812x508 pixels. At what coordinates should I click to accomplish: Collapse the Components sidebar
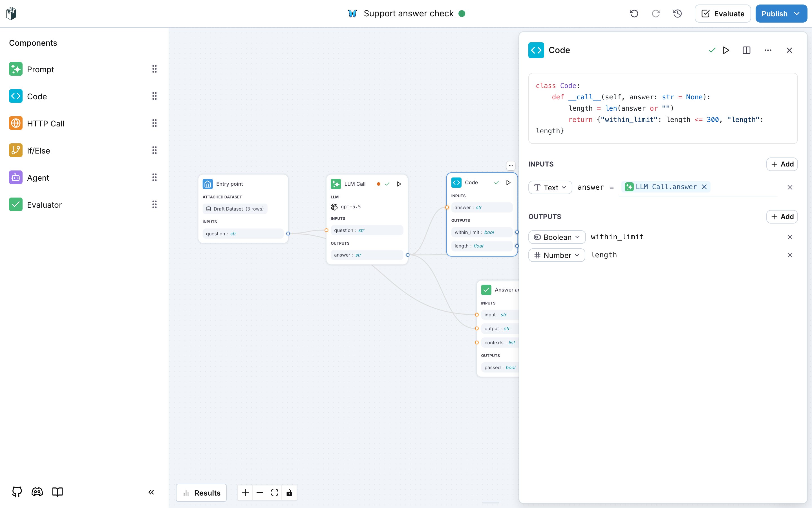click(151, 492)
